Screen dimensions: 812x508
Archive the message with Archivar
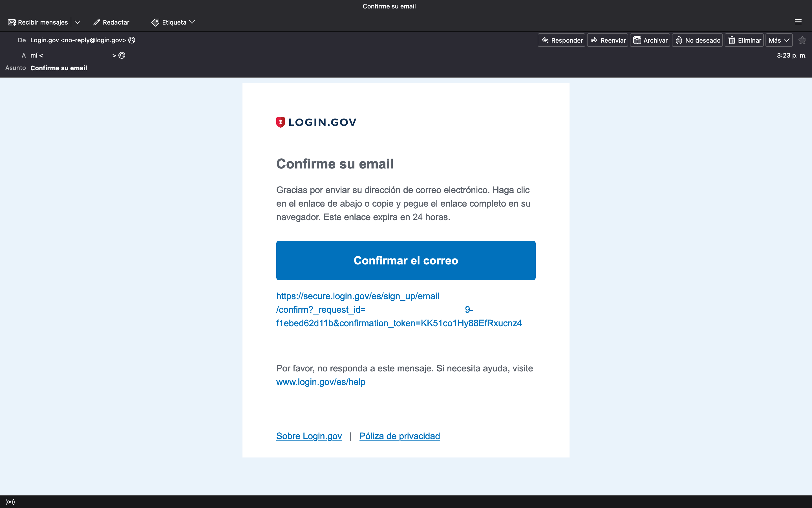(x=650, y=40)
